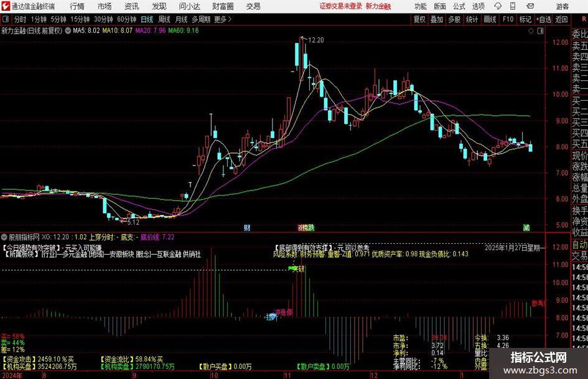Click the 复权 toolbar button
Image resolution: width=588 pixels, height=379 pixels.
click(x=419, y=19)
